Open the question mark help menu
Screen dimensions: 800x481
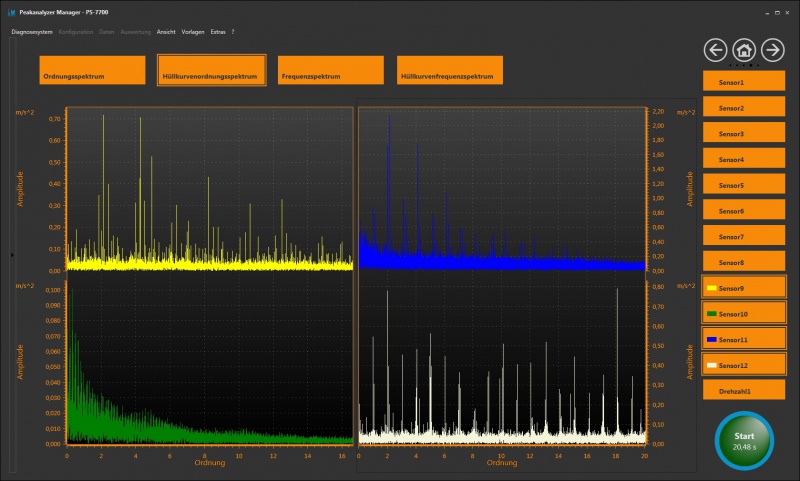click(x=233, y=32)
